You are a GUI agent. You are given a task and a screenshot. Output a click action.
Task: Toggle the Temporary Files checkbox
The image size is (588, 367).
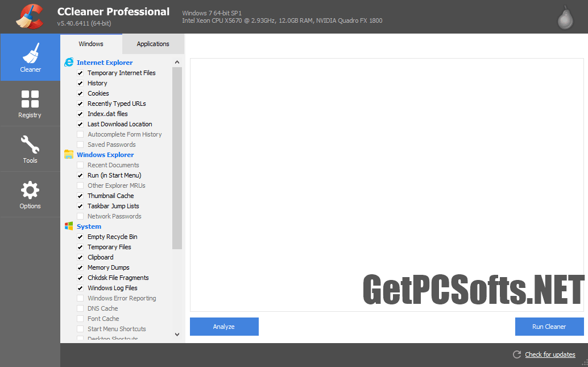click(80, 247)
